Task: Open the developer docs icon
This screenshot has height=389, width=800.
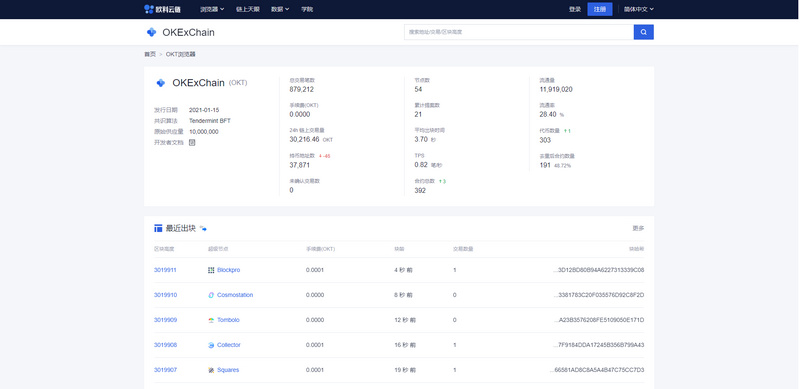Action: (192, 142)
